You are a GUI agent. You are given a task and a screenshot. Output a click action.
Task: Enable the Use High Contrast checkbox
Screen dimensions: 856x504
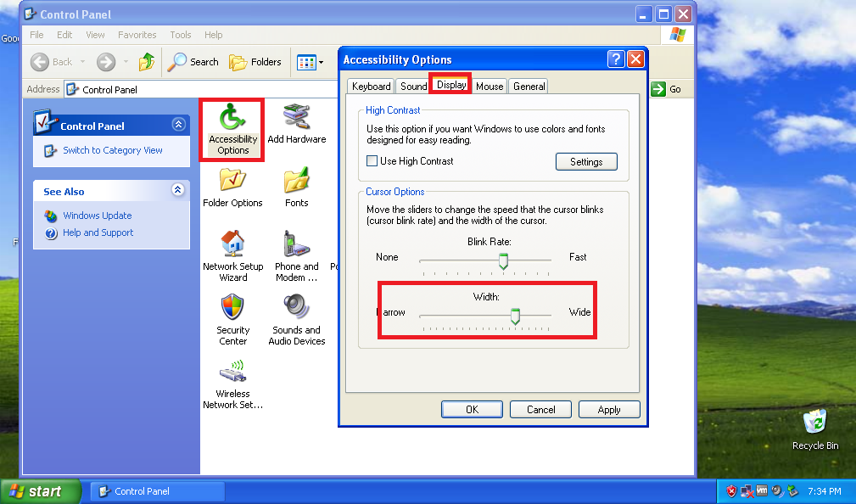click(372, 160)
